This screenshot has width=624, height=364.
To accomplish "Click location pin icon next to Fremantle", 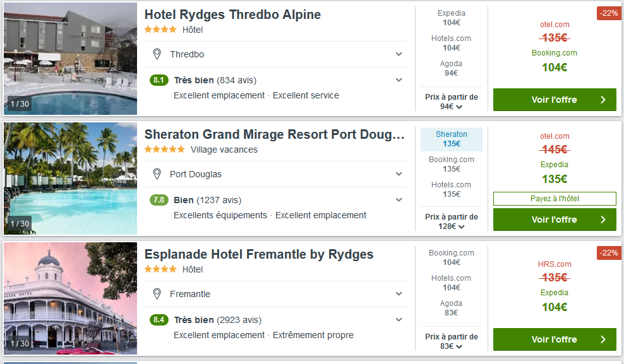I will 157,294.
